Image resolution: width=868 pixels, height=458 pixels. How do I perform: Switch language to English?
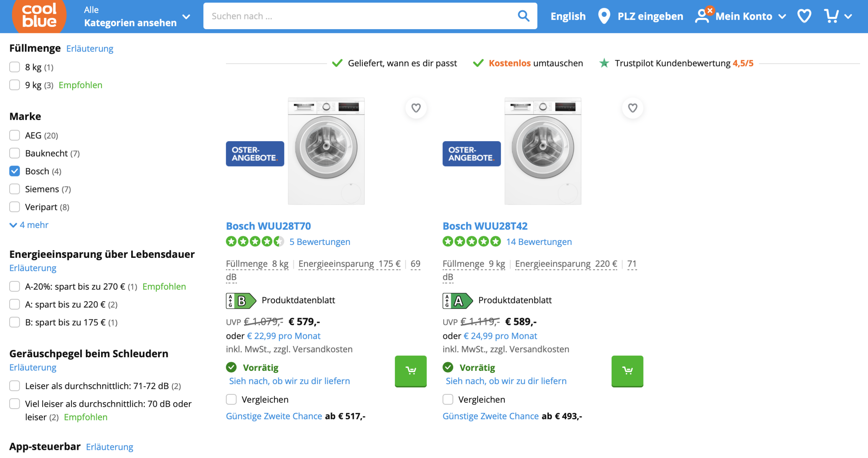(568, 16)
